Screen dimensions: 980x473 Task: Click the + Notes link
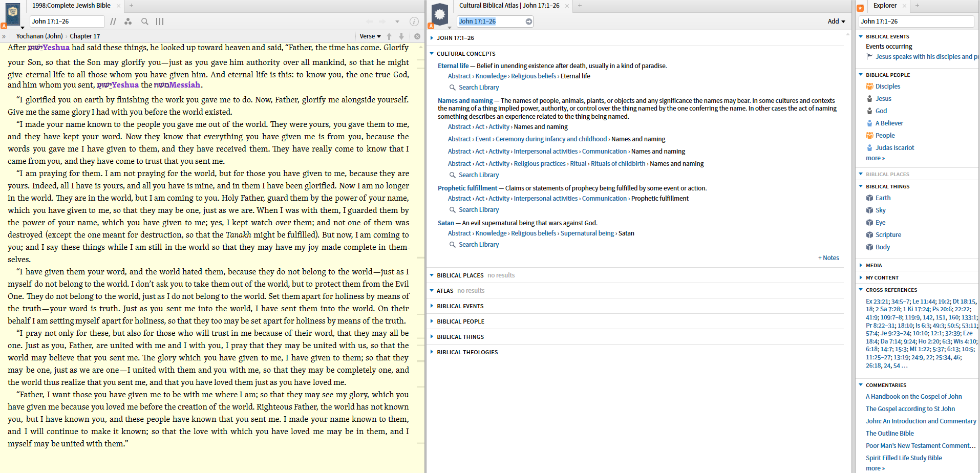pos(828,258)
